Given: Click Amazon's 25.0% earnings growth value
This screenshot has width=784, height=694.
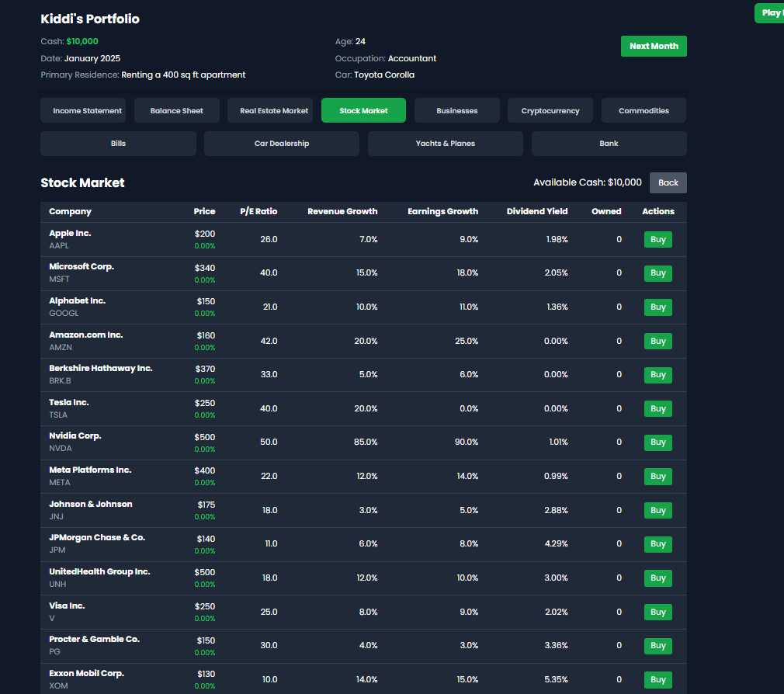Looking at the screenshot, I should (467, 341).
